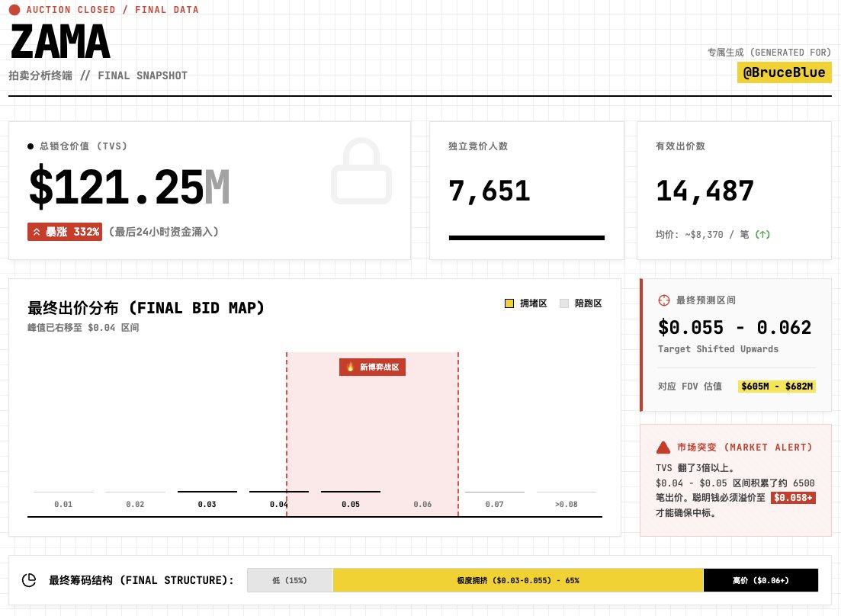Click the TVS 翻了3倍以上 alert line
Image resolution: width=841 pixels, height=616 pixels.
coord(695,467)
